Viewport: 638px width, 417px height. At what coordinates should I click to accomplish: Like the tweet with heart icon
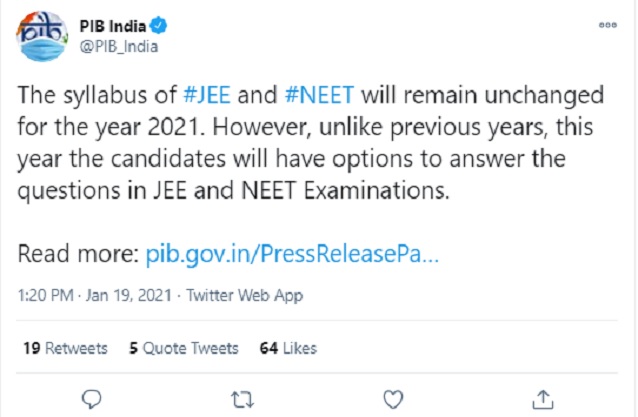[393, 397]
